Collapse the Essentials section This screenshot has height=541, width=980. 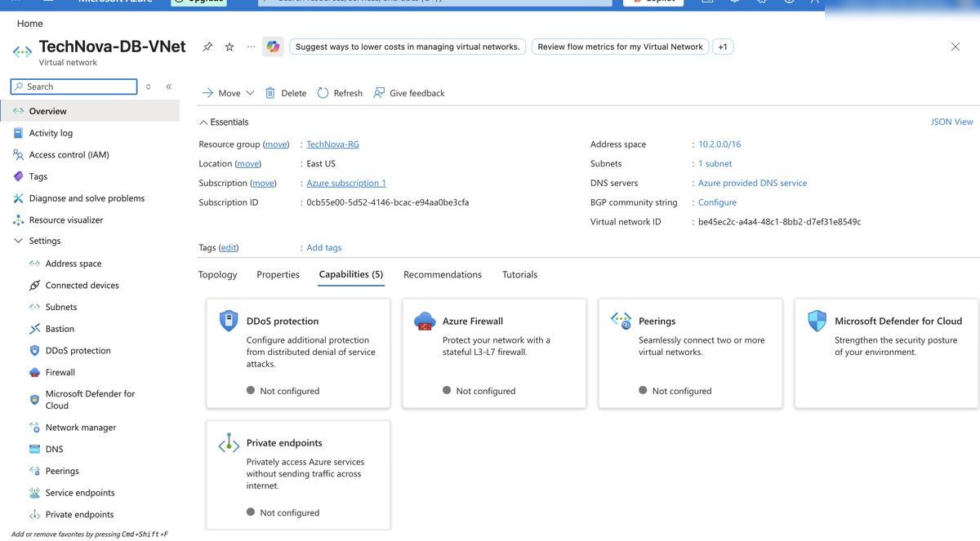point(203,122)
